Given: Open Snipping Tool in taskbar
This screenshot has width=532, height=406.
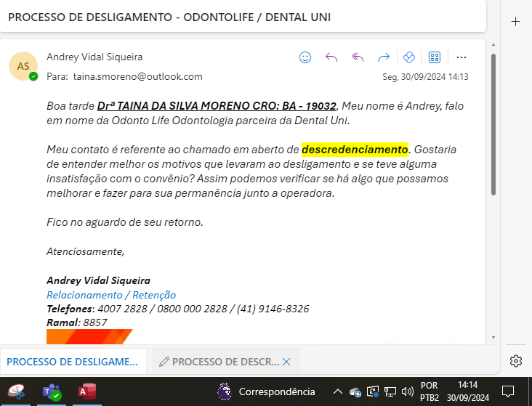Looking at the screenshot, I should tap(16, 391).
